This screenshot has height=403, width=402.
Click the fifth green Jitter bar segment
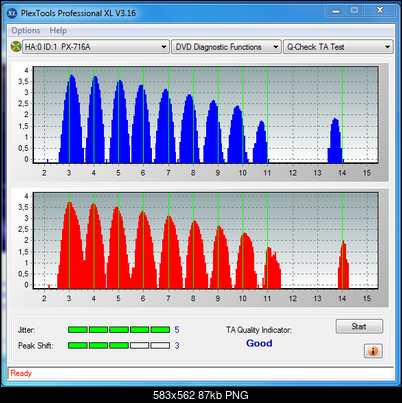click(x=160, y=330)
